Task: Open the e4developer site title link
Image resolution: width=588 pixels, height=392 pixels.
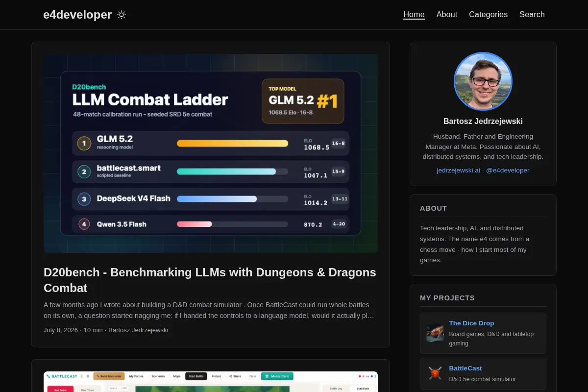Action: [77, 15]
